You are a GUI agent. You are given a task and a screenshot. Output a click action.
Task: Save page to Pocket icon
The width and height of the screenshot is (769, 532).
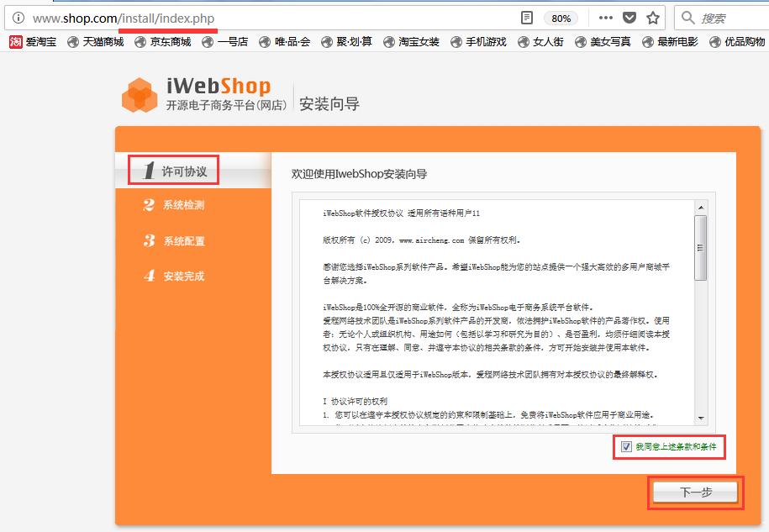[629, 18]
